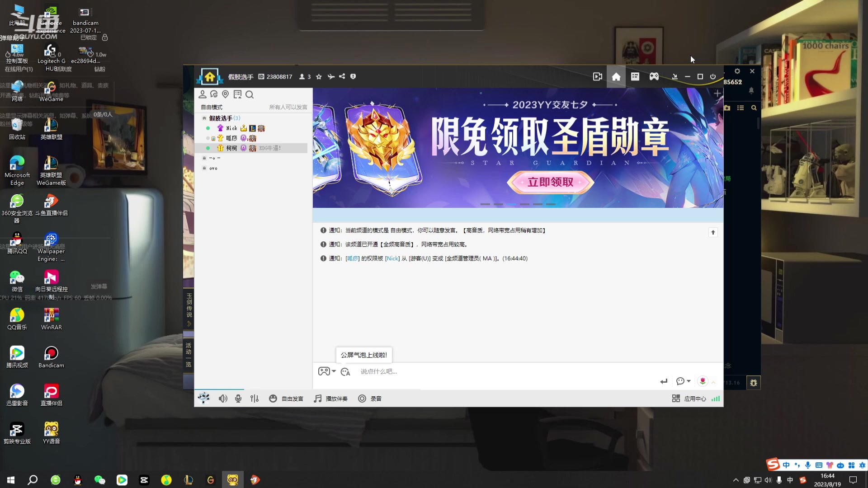Open Bandicam desktop shortcut
This screenshot has width=868, height=488.
[x=51, y=357]
